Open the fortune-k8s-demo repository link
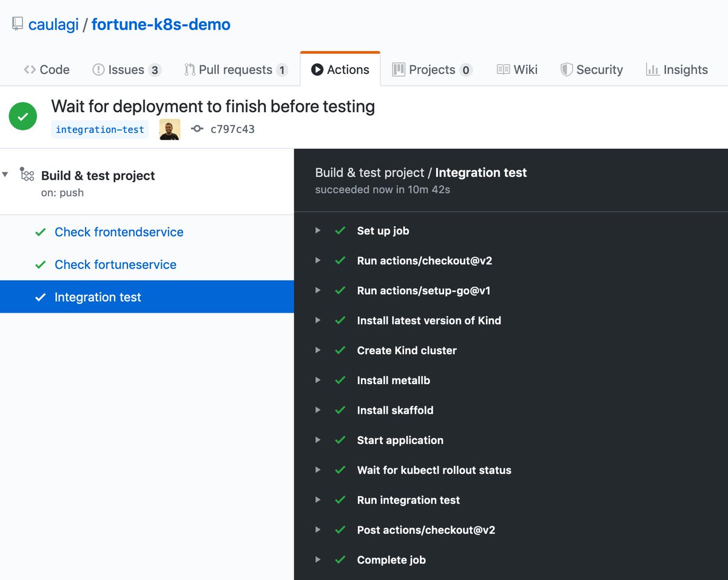Viewport: 728px width, 580px height. 161,25
